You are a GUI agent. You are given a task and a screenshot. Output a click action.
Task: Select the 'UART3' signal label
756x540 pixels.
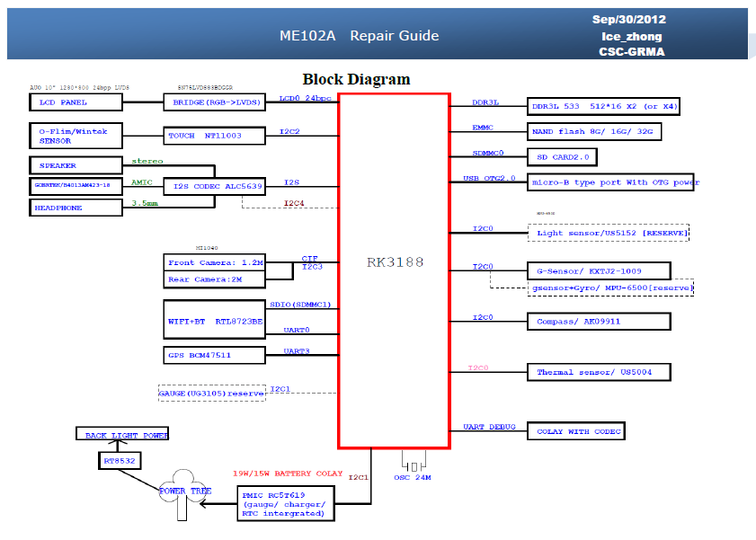click(297, 351)
